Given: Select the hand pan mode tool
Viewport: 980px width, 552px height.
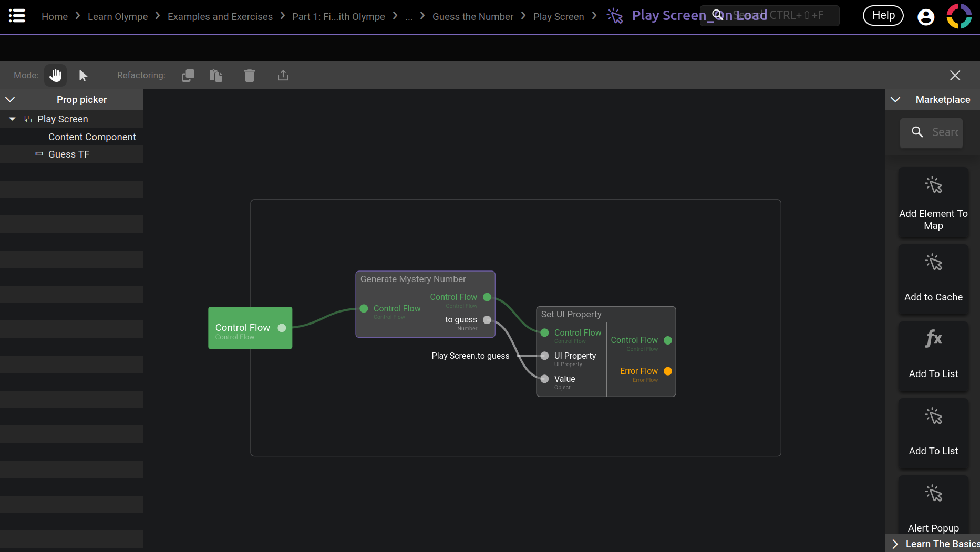Looking at the screenshot, I should click(55, 76).
